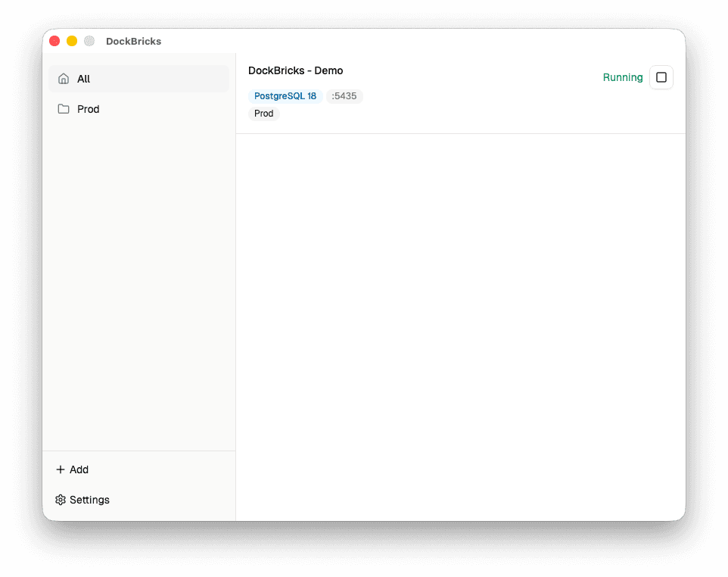The image size is (728, 577).
Task: Click the DockBricks - Demo title
Action: pos(295,70)
